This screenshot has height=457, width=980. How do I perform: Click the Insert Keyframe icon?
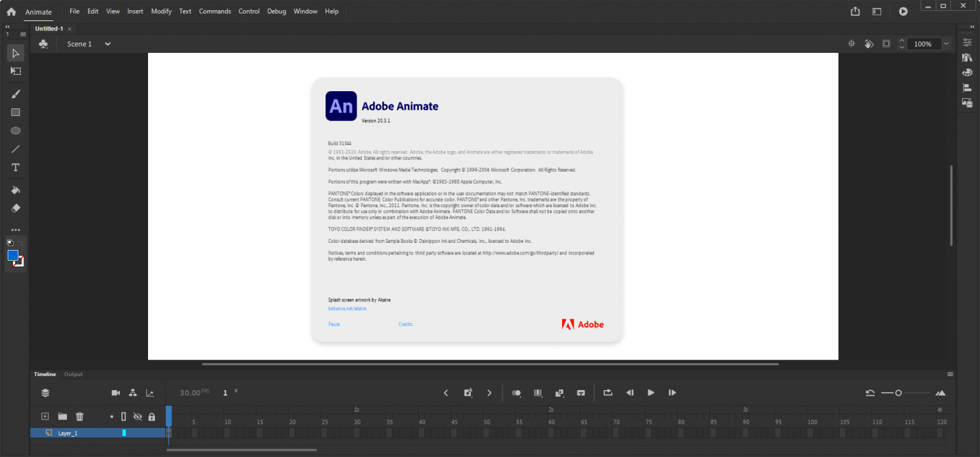[x=468, y=393]
